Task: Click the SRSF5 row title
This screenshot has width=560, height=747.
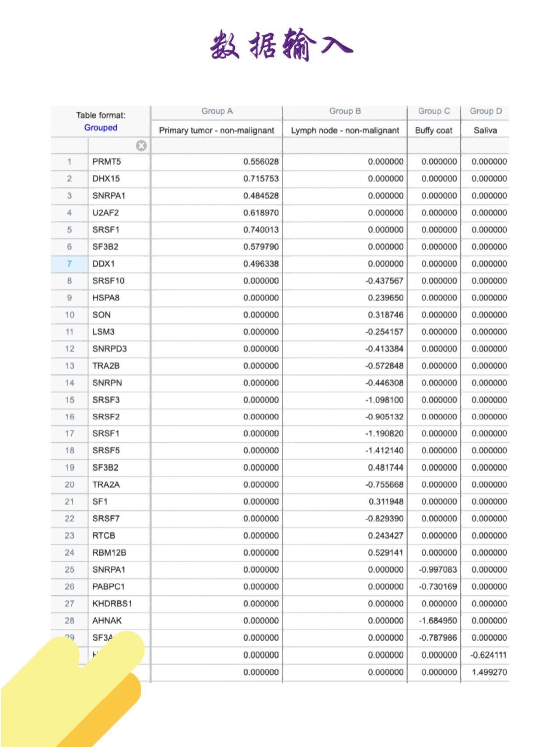Action: click(x=106, y=451)
